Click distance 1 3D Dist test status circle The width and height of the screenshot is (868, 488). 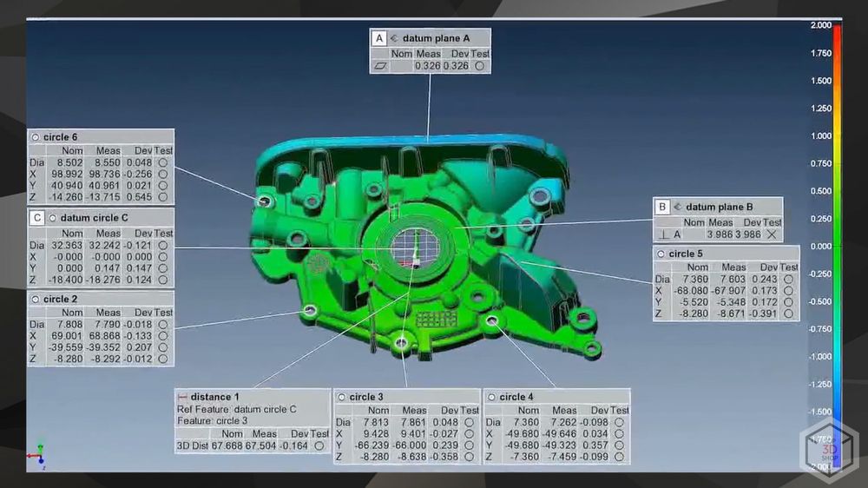pyautogui.click(x=319, y=445)
